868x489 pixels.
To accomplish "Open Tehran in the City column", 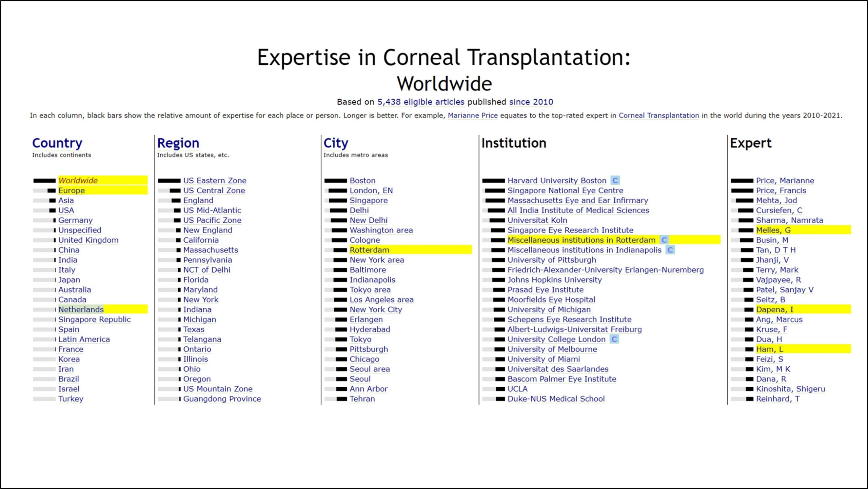I will (x=362, y=399).
